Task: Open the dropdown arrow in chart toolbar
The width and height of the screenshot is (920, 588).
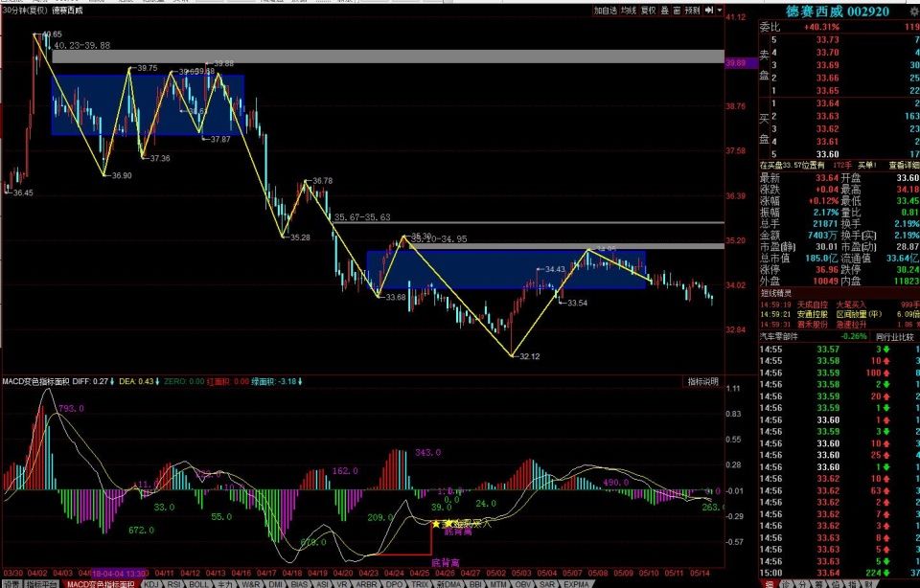Action: pyautogui.click(x=718, y=11)
